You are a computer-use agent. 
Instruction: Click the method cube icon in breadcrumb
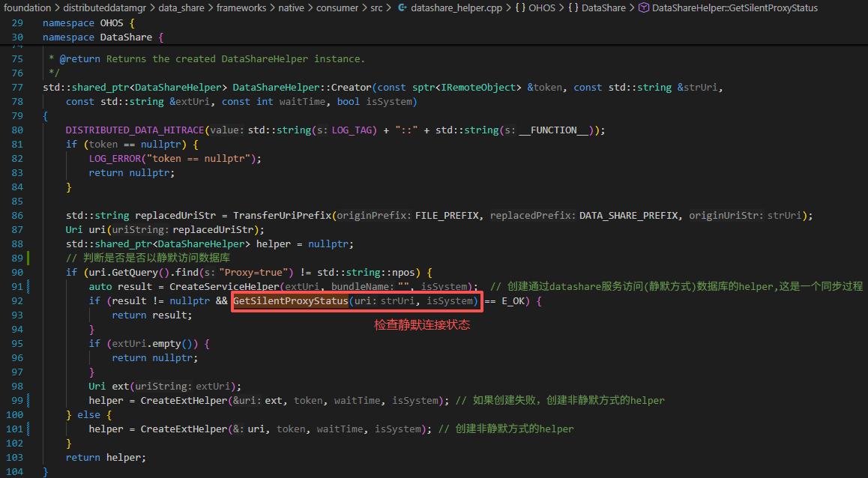[x=644, y=7]
